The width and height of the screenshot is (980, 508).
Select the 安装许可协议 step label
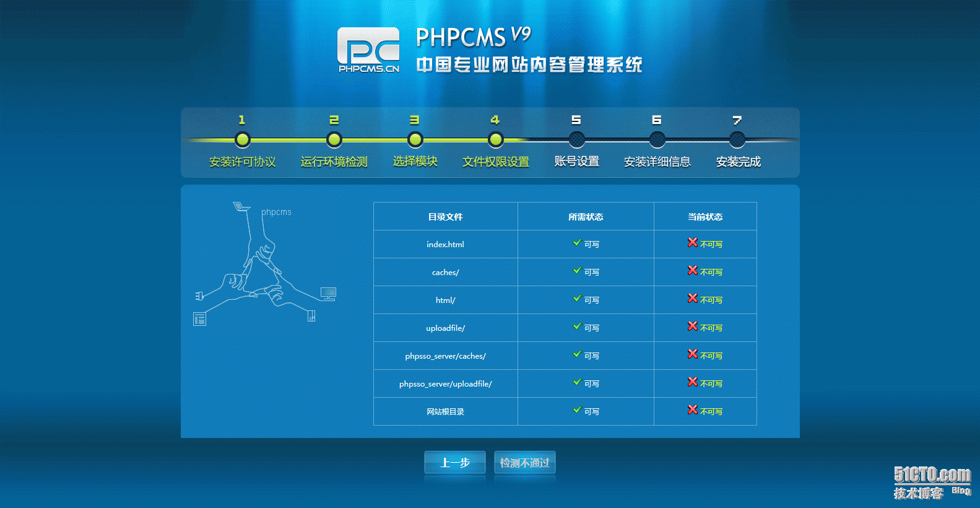tap(243, 162)
